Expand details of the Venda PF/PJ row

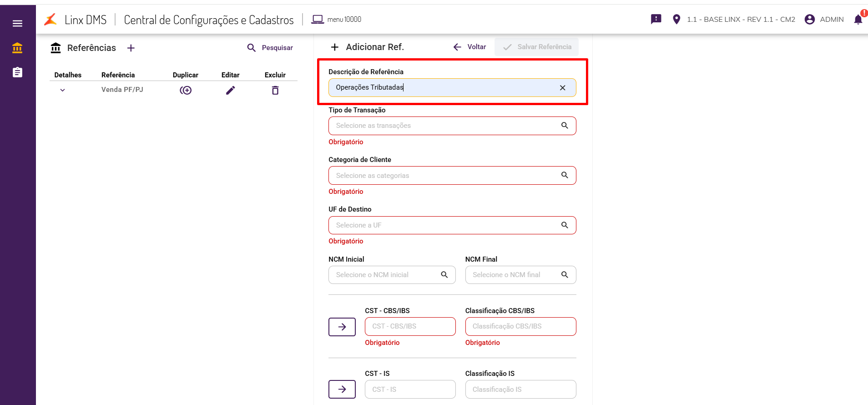coord(63,90)
